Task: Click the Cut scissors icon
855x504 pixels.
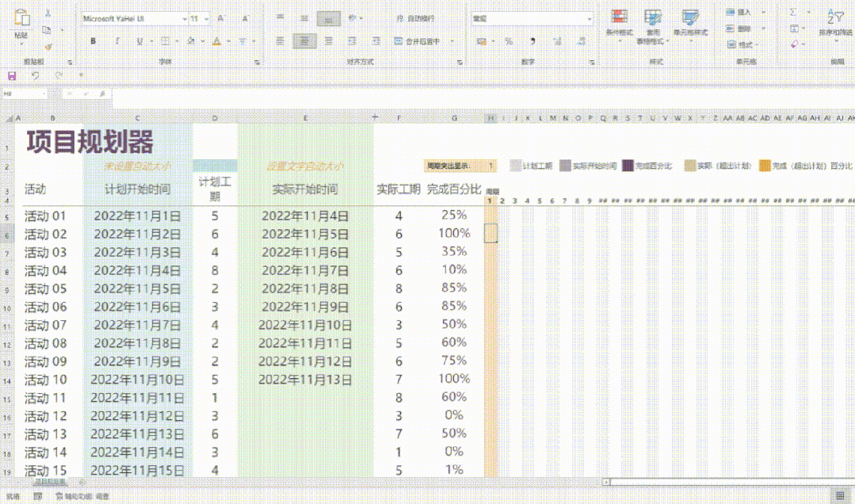Action: [x=48, y=13]
